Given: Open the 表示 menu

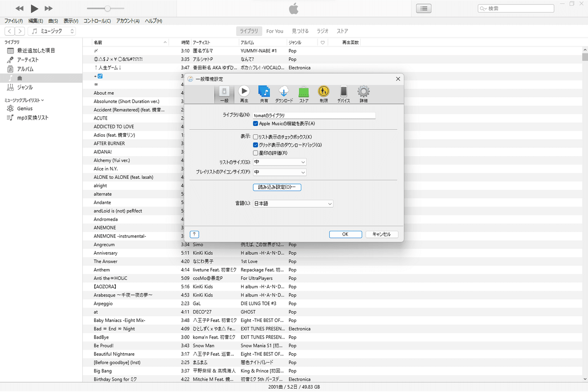Looking at the screenshot, I should 71,21.
